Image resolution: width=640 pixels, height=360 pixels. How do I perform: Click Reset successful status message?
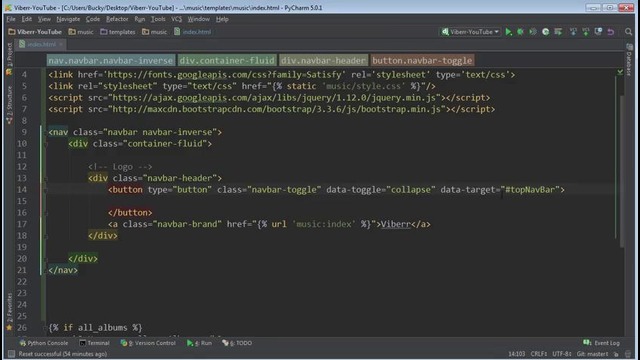click(63, 354)
